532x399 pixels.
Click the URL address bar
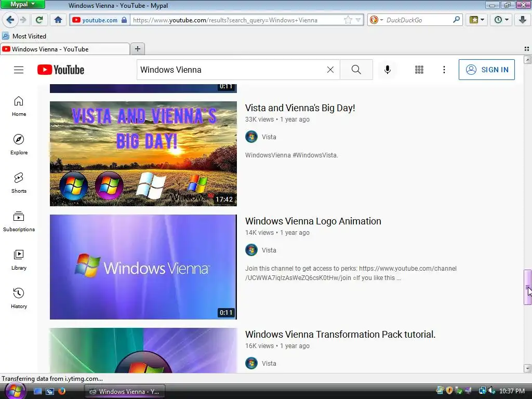pyautogui.click(x=237, y=20)
